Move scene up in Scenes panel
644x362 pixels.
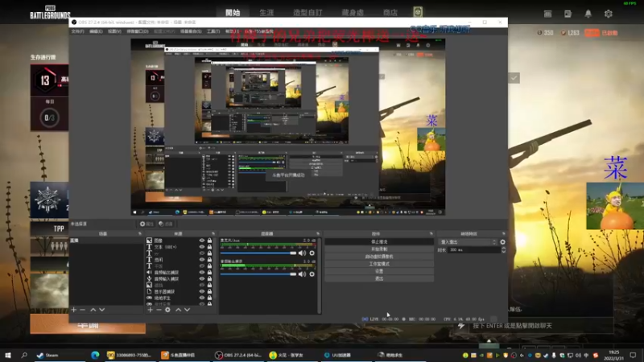(x=93, y=310)
